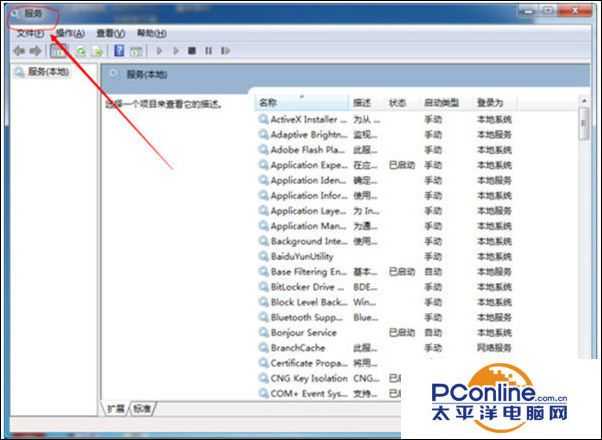Click the Start Service play icon
Image resolution: width=602 pixels, height=440 pixels.
coord(159,51)
